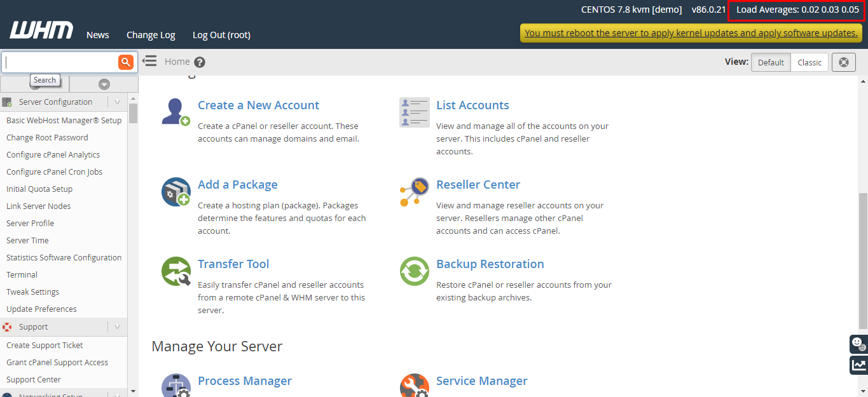Switch the view to Classic
Viewport: 868px width, 397px height.
pyautogui.click(x=809, y=62)
